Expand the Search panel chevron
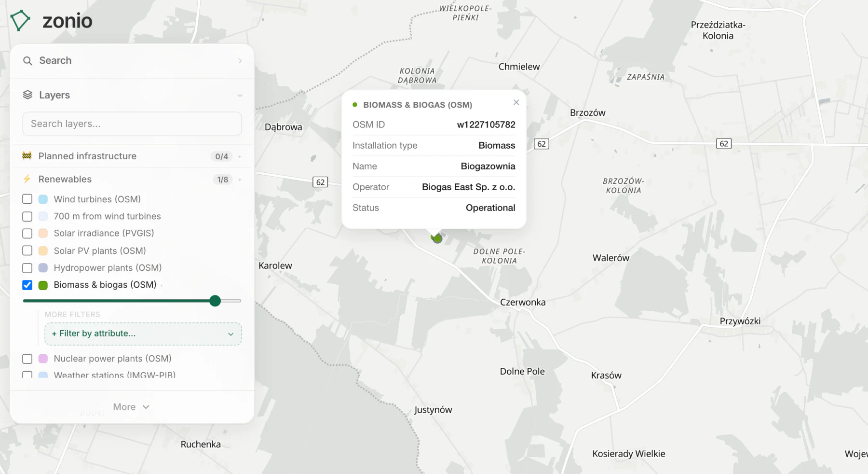This screenshot has width=868, height=474. click(x=240, y=61)
